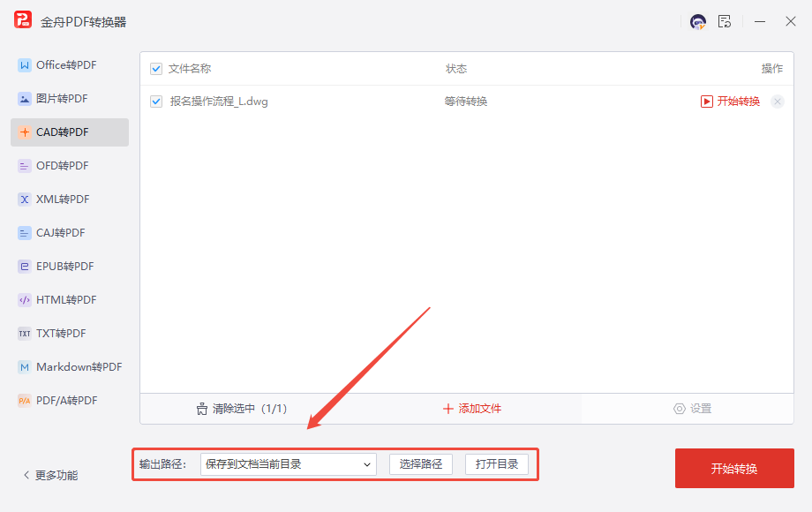Image resolution: width=812 pixels, height=512 pixels.
Task: Remove 报名操作流程_L.dwg with the row X icon
Action: pos(778,102)
